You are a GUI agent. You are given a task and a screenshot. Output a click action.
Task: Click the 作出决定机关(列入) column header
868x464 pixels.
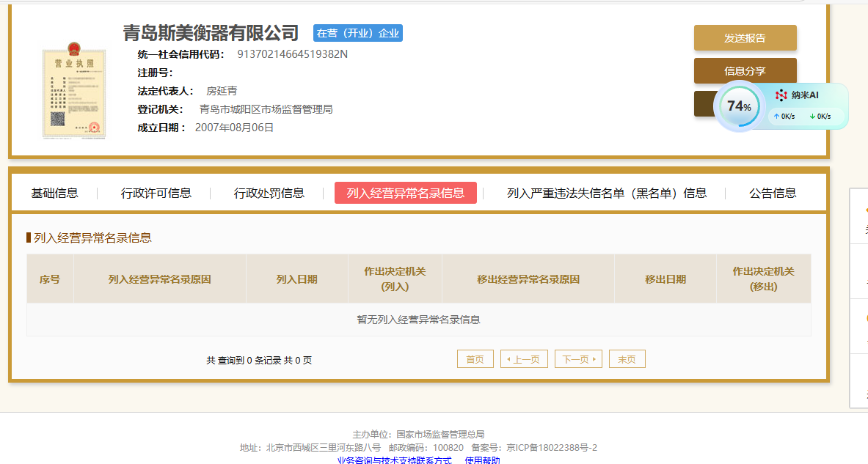click(395, 279)
